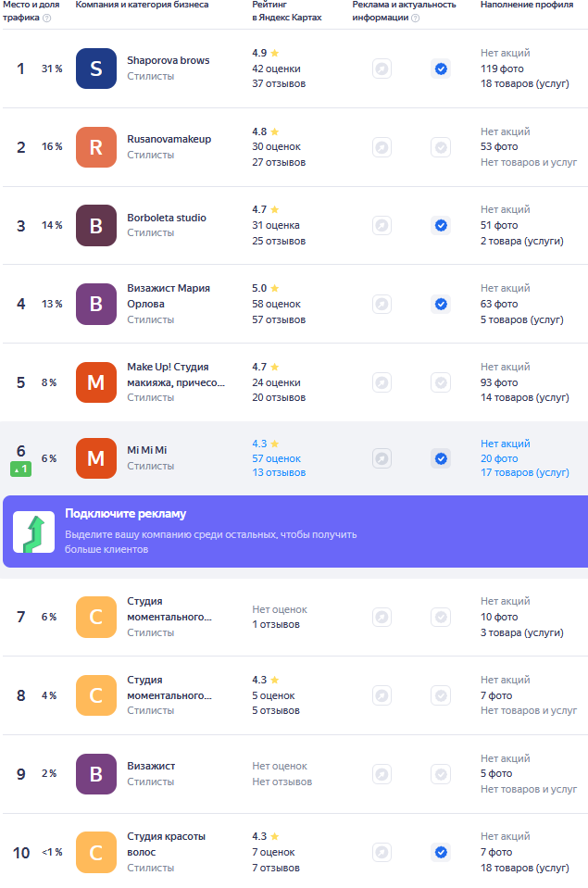This screenshot has height=888, width=588.
Task: Click the advertising icon in Make Up! row
Action: (x=382, y=382)
